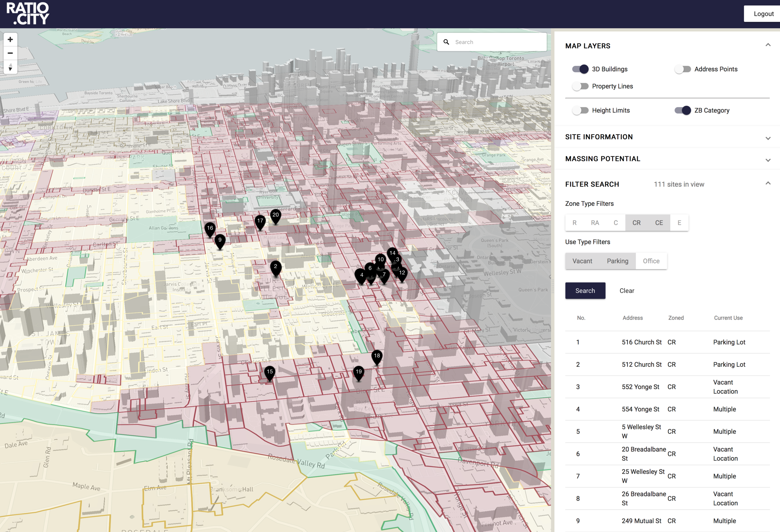Deselect the Parking use type filter
Viewport: 780px width, 532px height.
[617, 261]
